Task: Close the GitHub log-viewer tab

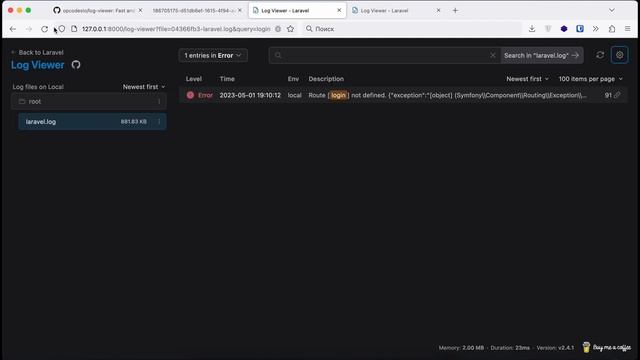Action: 140,11
